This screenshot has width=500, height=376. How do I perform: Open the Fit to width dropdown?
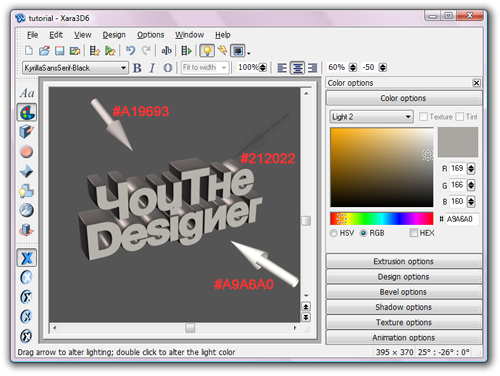click(x=205, y=68)
